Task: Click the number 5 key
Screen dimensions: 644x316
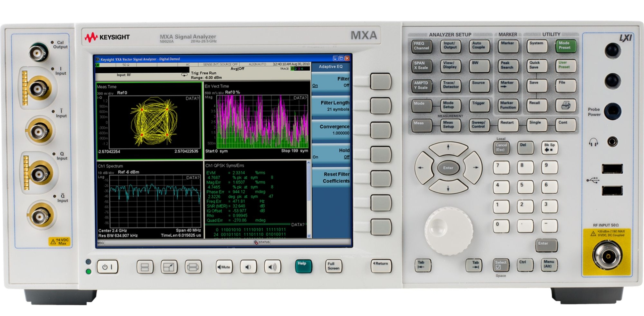Action: click(x=525, y=187)
